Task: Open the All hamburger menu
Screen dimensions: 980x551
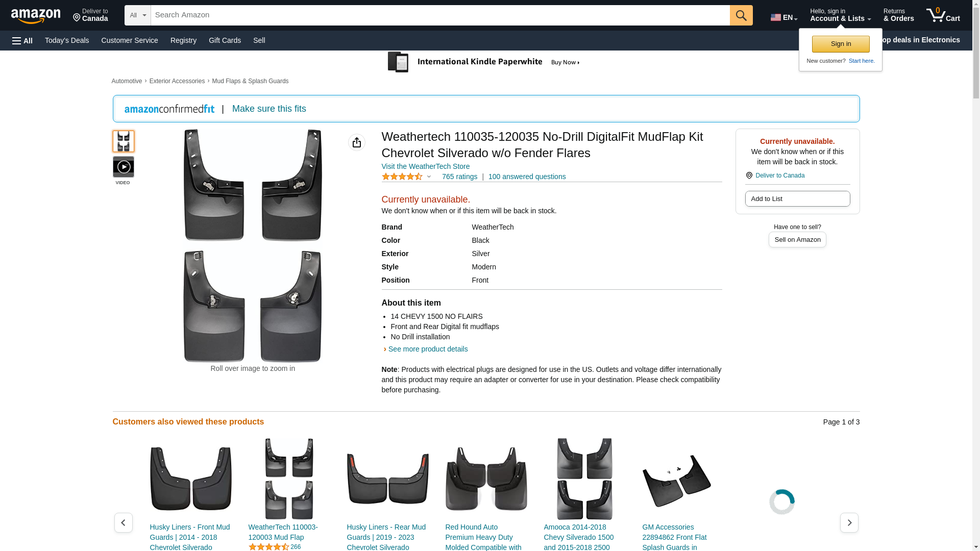Action: coord(22,40)
